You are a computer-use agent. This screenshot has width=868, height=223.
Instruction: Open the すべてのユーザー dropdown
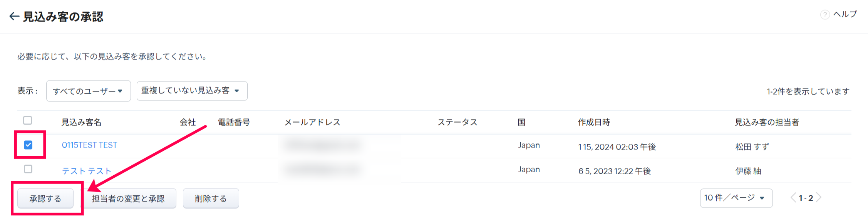pos(88,91)
